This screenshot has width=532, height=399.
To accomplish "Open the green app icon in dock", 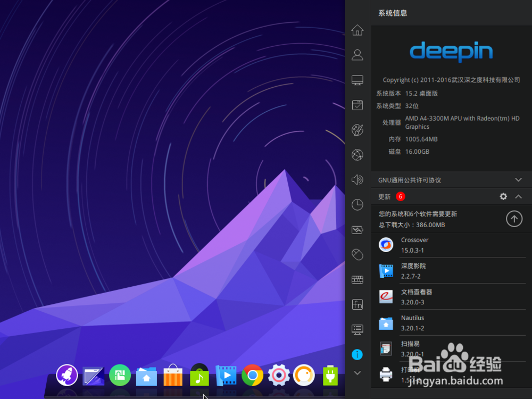I will 120,375.
